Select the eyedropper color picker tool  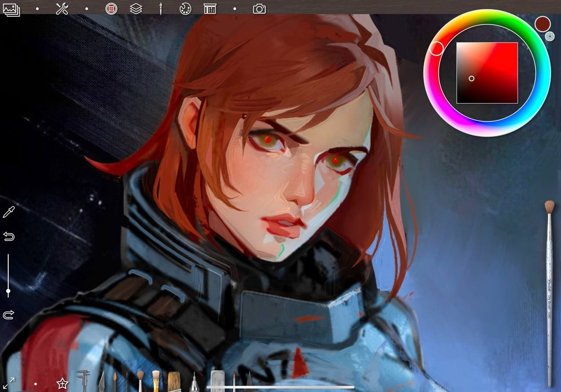(9, 213)
